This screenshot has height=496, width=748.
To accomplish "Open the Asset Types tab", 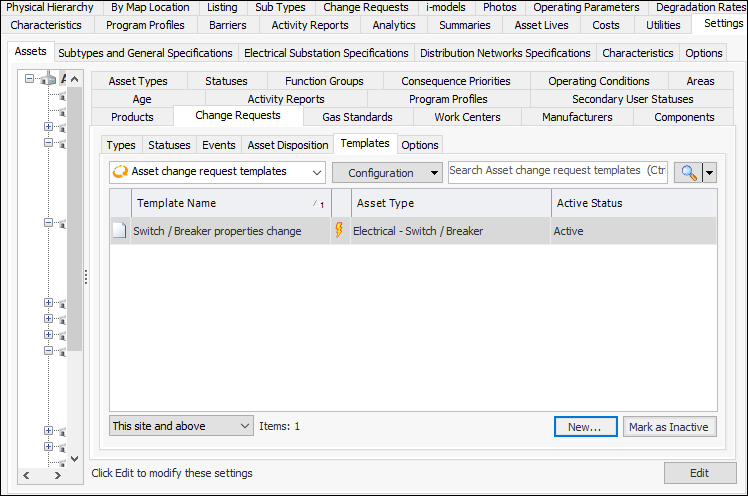I will [x=138, y=81].
